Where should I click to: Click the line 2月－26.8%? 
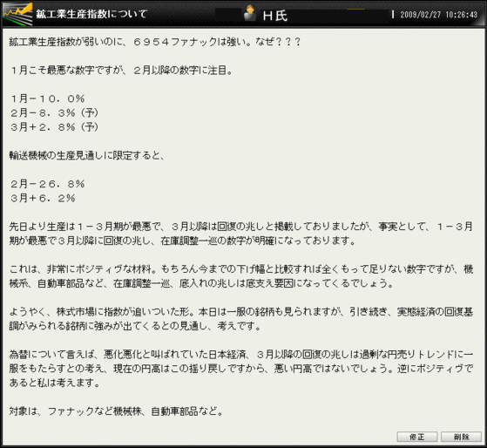pos(48,184)
